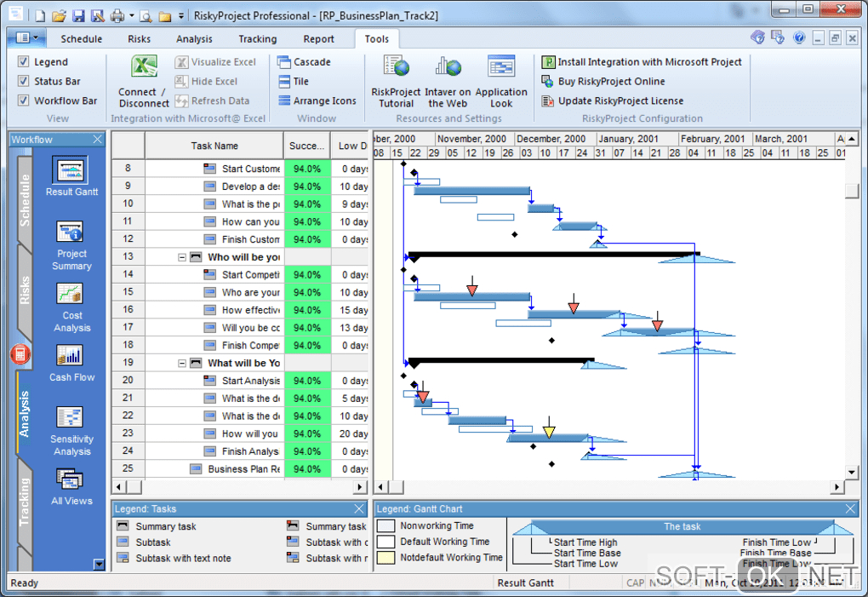This screenshot has width=868, height=597.
Task: Collapse the 'What will be Yo' summary task
Action: pyautogui.click(x=181, y=364)
